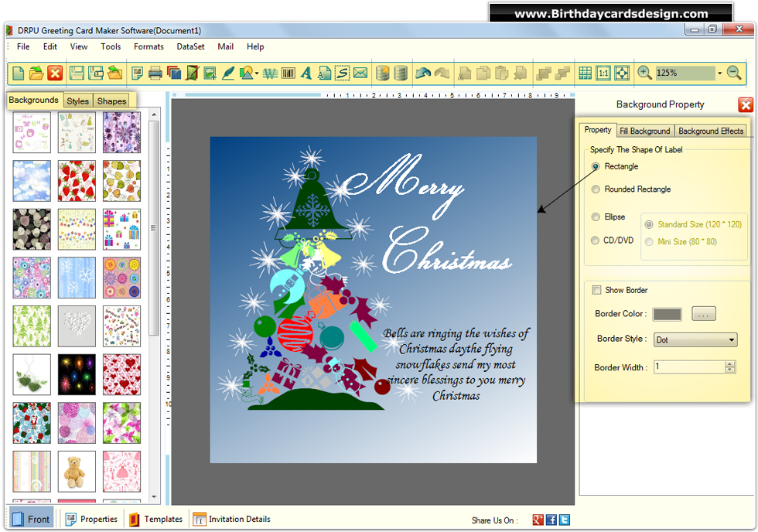758x532 pixels.
Task: Click the zoom in magnifier icon
Action: 644,73
